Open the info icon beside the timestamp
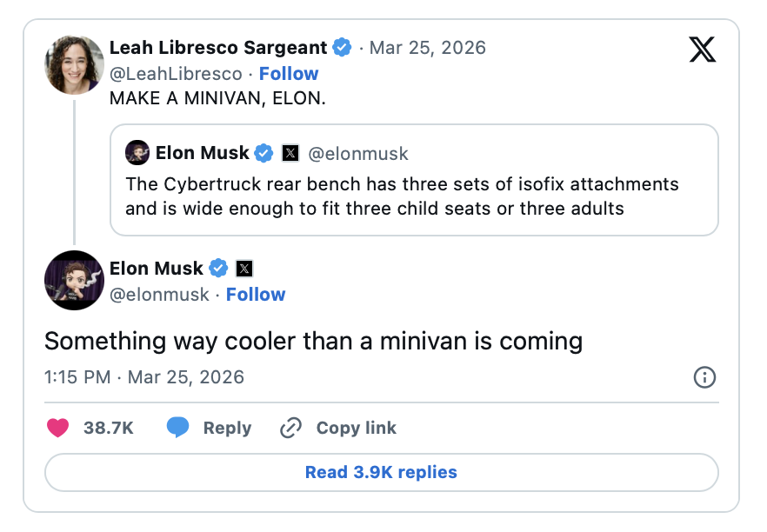 coord(704,377)
